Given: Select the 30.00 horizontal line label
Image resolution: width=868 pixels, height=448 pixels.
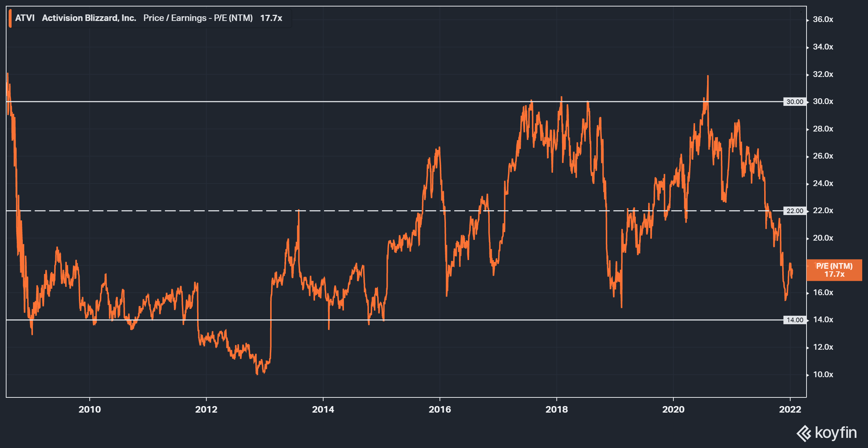Looking at the screenshot, I should point(795,102).
